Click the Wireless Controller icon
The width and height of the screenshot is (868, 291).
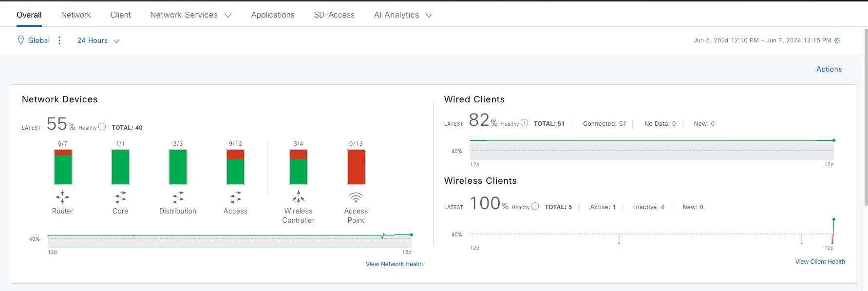click(x=298, y=197)
